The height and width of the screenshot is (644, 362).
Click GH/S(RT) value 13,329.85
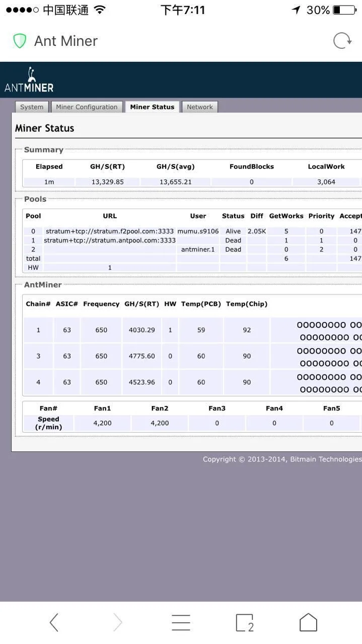pos(107,182)
